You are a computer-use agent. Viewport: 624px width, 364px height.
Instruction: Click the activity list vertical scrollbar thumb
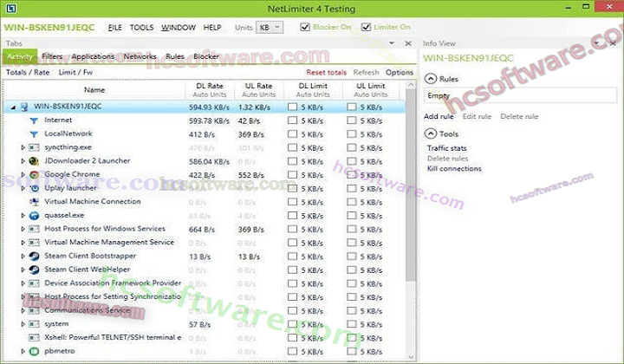pyautogui.click(x=410, y=185)
